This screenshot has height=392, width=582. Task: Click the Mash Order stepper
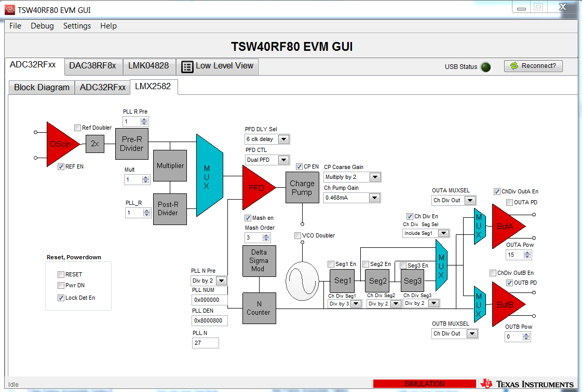click(266, 237)
